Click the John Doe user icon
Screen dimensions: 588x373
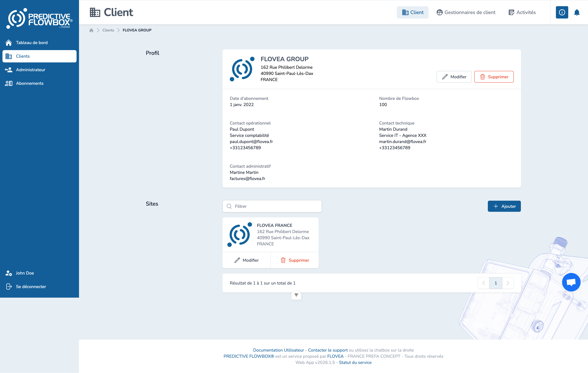9,273
